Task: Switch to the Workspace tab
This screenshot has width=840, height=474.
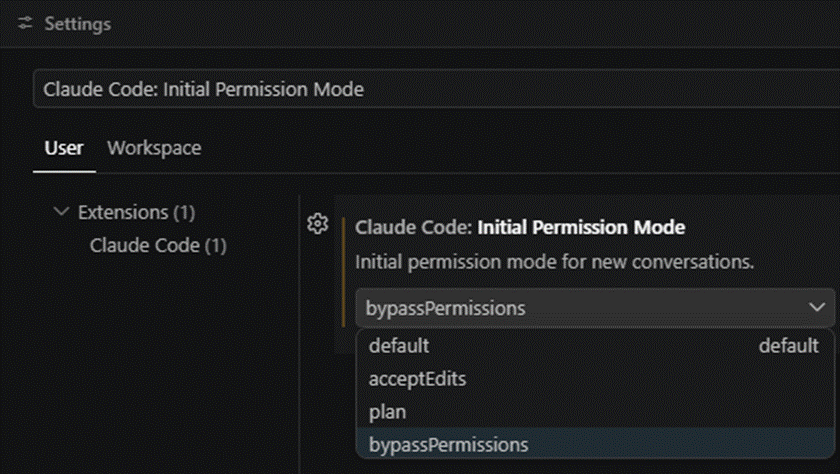Action: coord(154,148)
